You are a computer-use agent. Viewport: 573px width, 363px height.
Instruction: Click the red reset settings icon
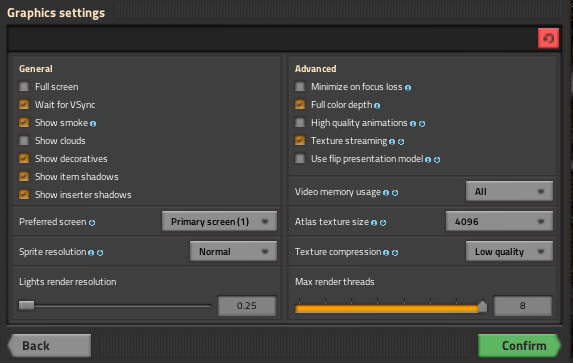point(548,38)
